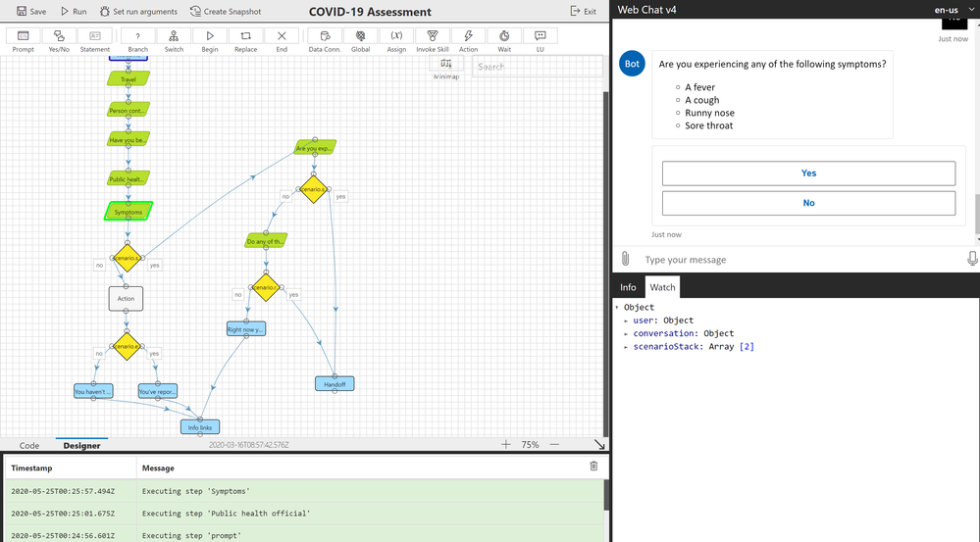Click the Type your message field
The height and width of the screenshot is (542, 980).
tap(800, 260)
